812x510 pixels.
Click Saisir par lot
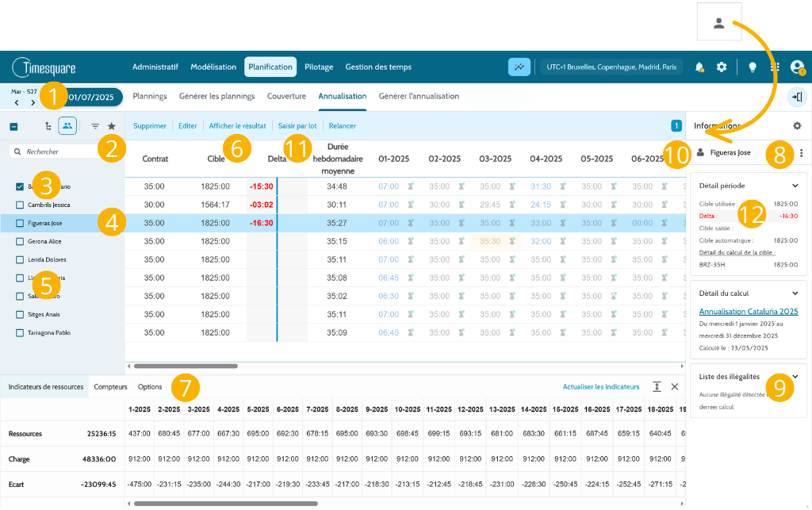point(297,126)
